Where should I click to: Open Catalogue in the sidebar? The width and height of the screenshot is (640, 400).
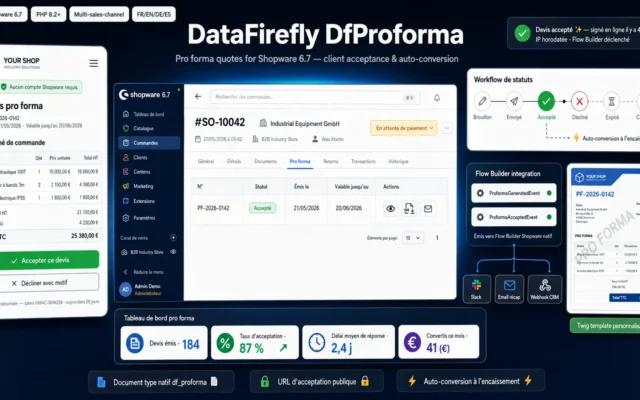149,128
